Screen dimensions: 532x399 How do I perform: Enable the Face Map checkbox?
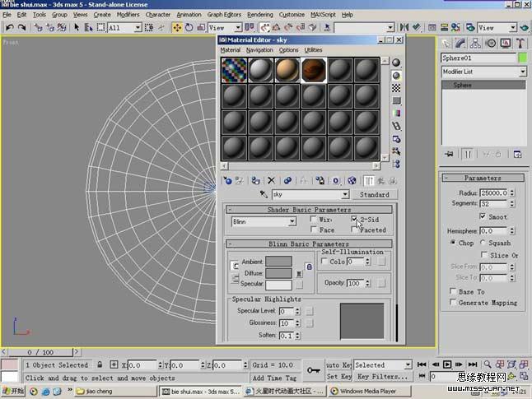coord(314,230)
